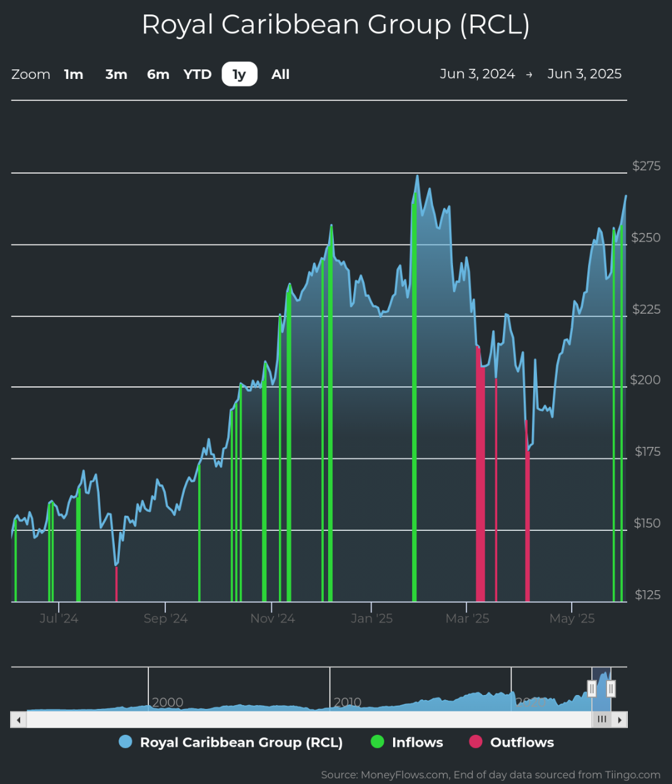The image size is (672, 784).
Task: Click the MoneyFlows.com source credit text
Action: point(491,775)
